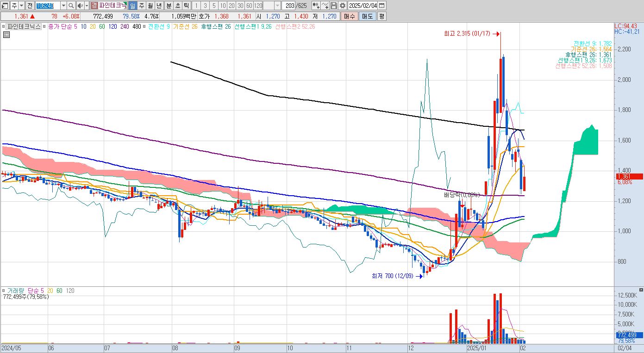
Task: Click the 파인테크닉스 chart legend label
Action: click(x=24, y=27)
